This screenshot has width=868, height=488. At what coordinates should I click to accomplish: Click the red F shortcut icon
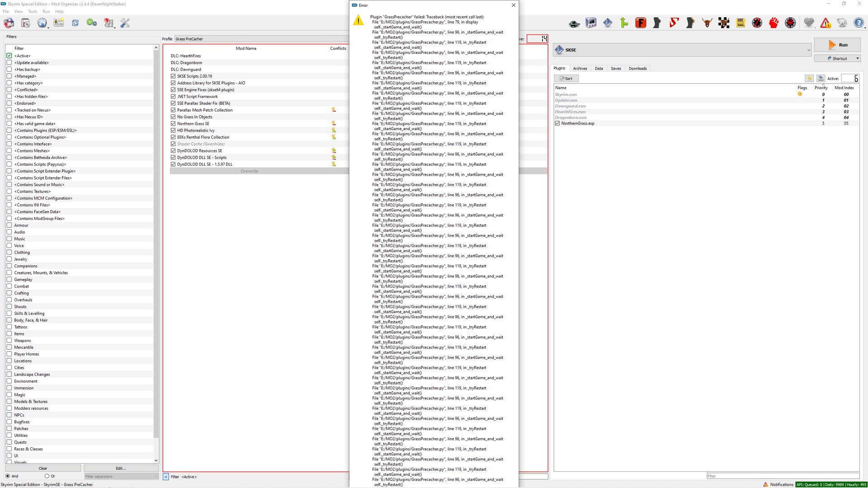tap(641, 23)
